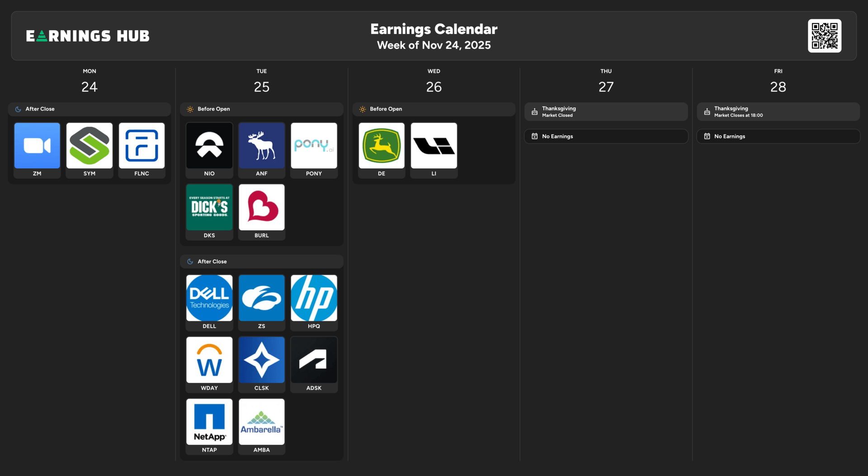Viewport: 868px width, 476px height.
Task: Click the NTAP ticker label
Action: pos(209,450)
